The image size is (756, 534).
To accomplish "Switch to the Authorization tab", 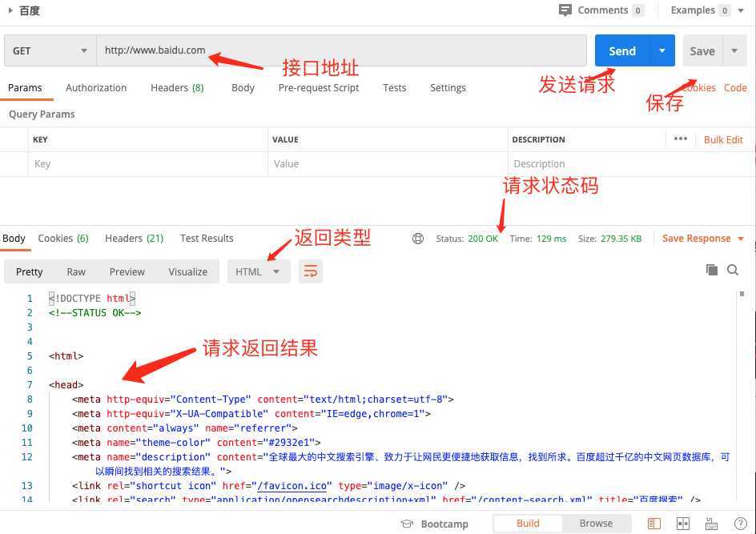I will coord(96,88).
